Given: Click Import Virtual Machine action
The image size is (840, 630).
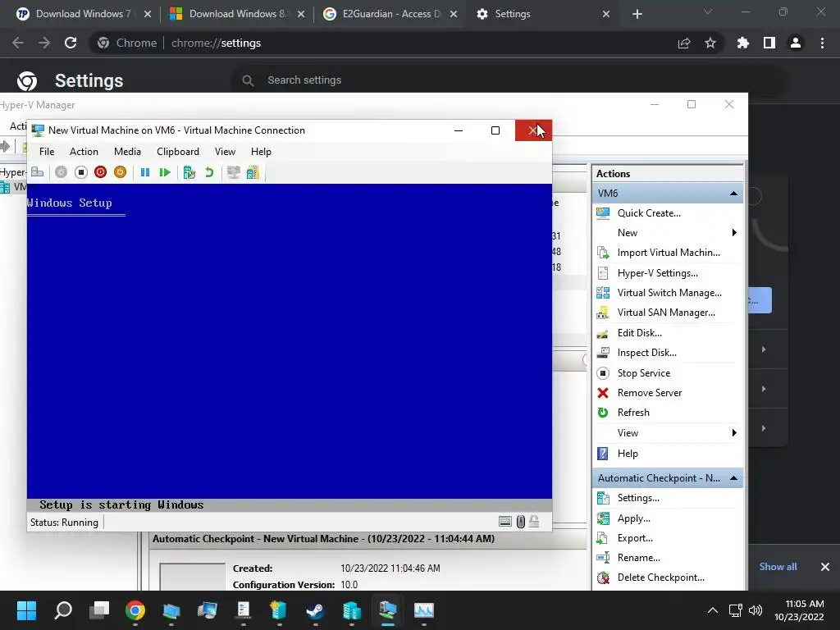Looking at the screenshot, I should (669, 253).
